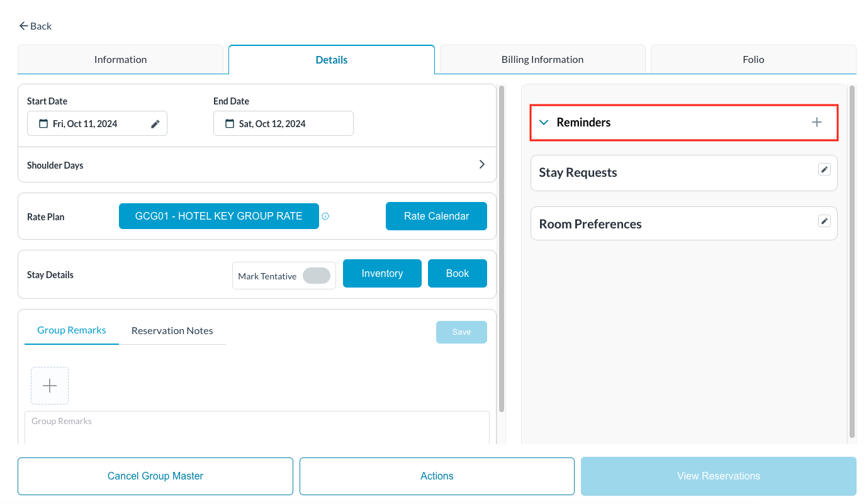
Task: Open the Actions menu button
Action: [437, 476]
